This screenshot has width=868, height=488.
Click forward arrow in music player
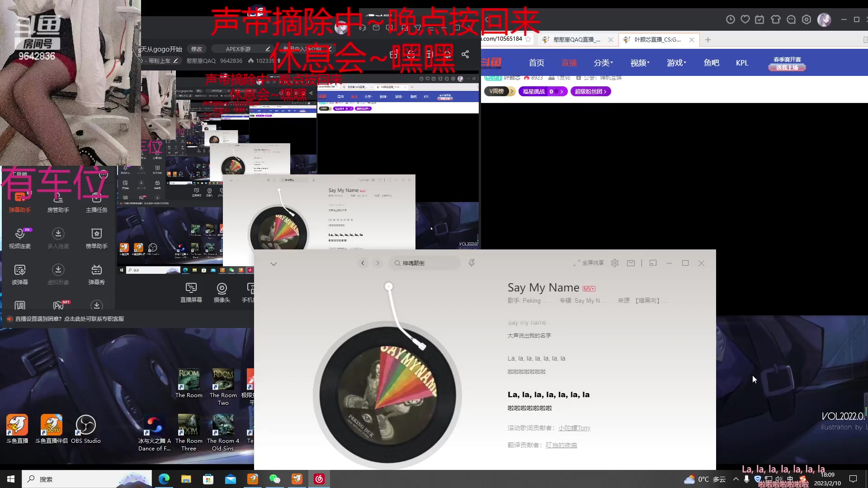tap(377, 263)
